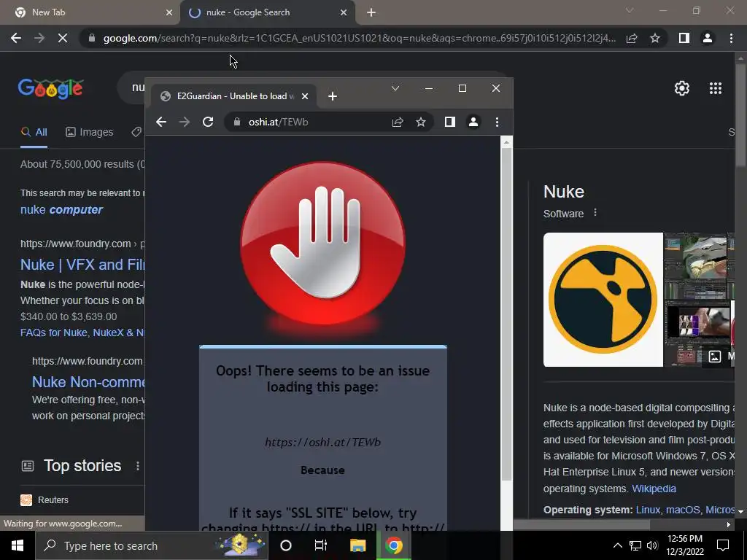The height and width of the screenshot is (560, 747).
Task: Share the oshi.at page in the E2Guardian window
Action: point(398,122)
